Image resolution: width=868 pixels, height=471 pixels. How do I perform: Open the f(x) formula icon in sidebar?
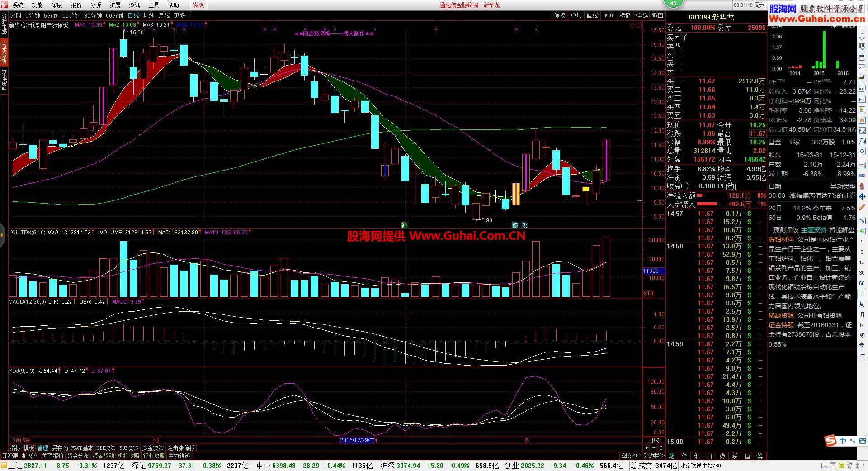pos(862,141)
